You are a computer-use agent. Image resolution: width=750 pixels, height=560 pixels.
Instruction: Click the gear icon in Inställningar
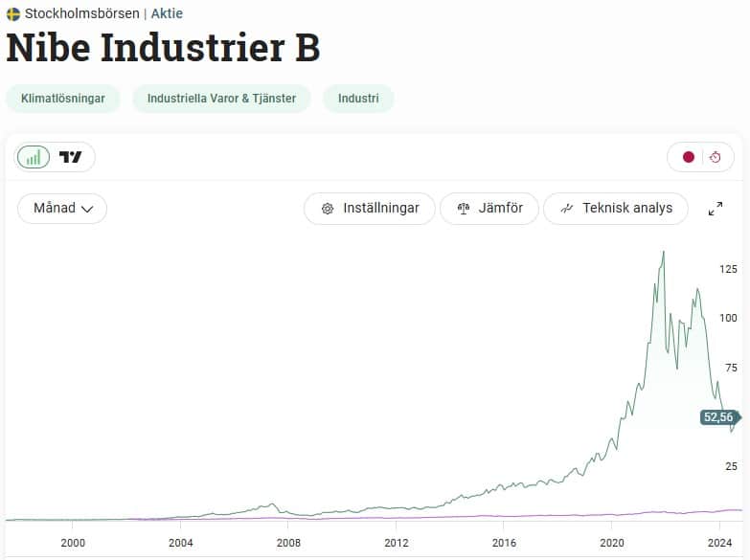pos(328,209)
